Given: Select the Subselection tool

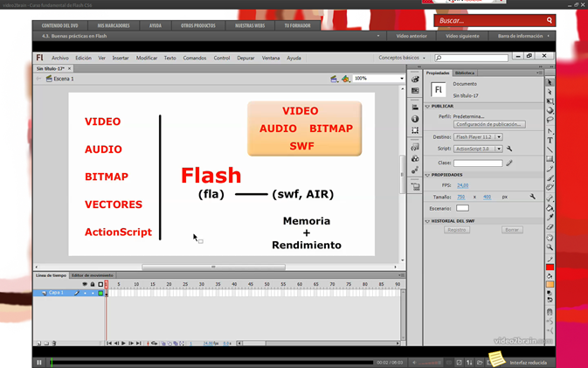Looking at the screenshot, I should pos(550,92).
